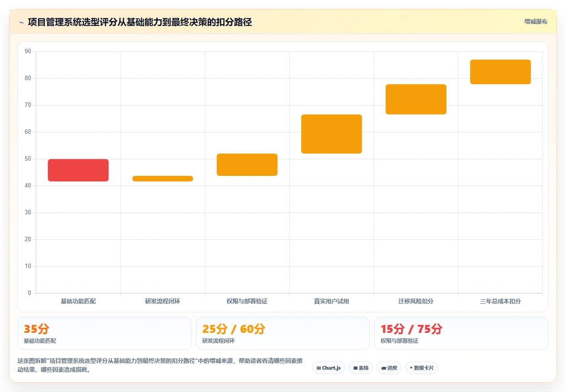The image size is (566, 392).
Task: Click the x-axis label 三年总成本扣分
Action: 500,302
